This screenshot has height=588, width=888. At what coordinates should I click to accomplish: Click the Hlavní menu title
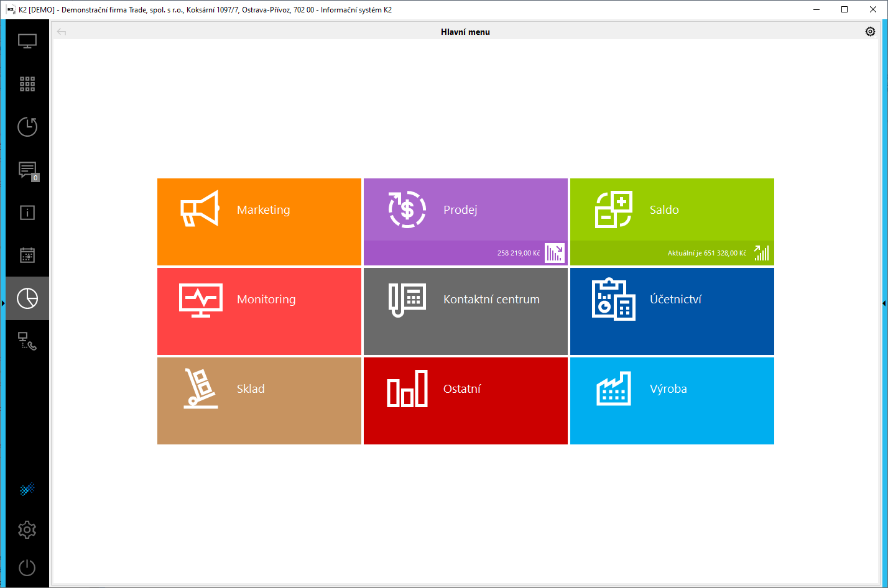[x=466, y=32]
